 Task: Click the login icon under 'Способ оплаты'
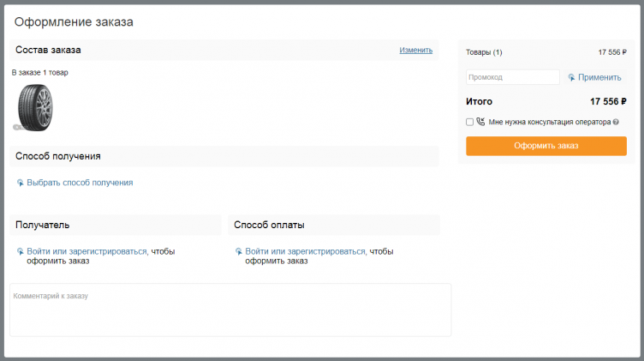coord(239,251)
